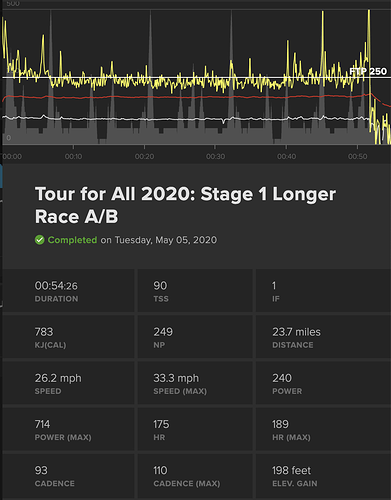This screenshot has height=500, width=391.
Task: Click the 00:20 timeline marker
Action: pyautogui.click(x=144, y=156)
